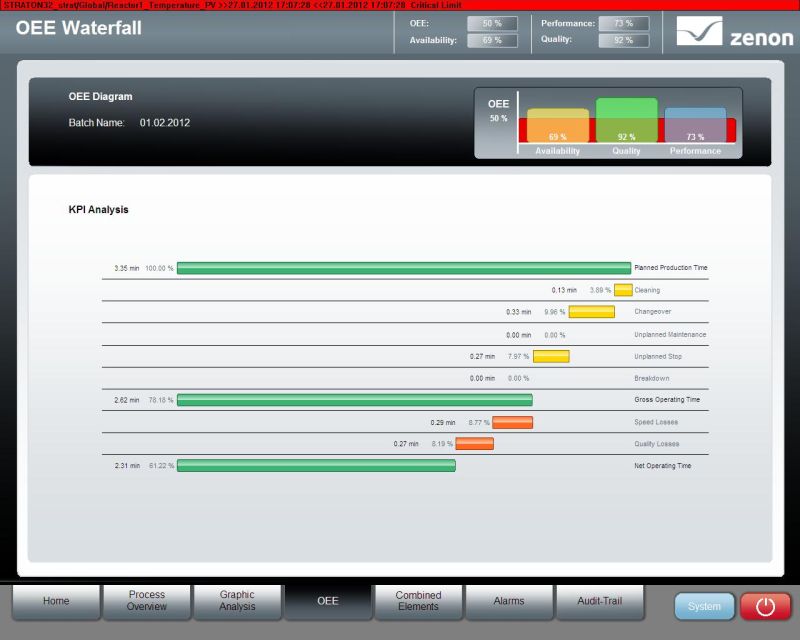
Task: Show the Alarms page
Action: (509, 601)
